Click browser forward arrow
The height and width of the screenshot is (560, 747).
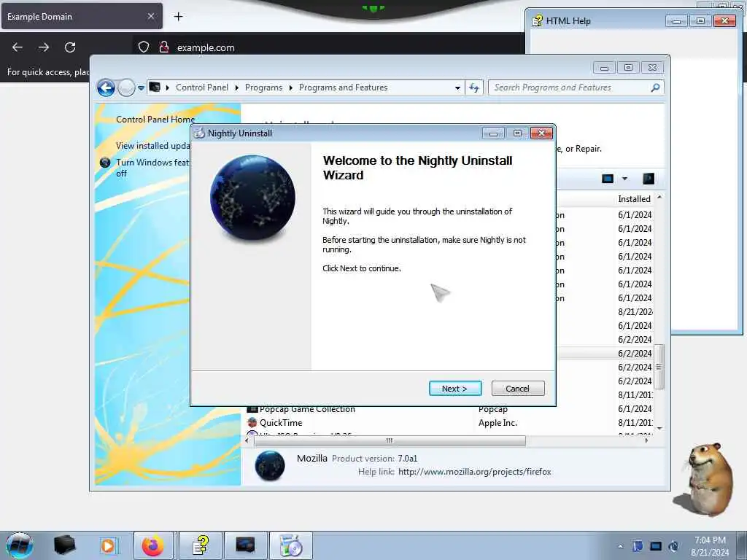click(44, 47)
